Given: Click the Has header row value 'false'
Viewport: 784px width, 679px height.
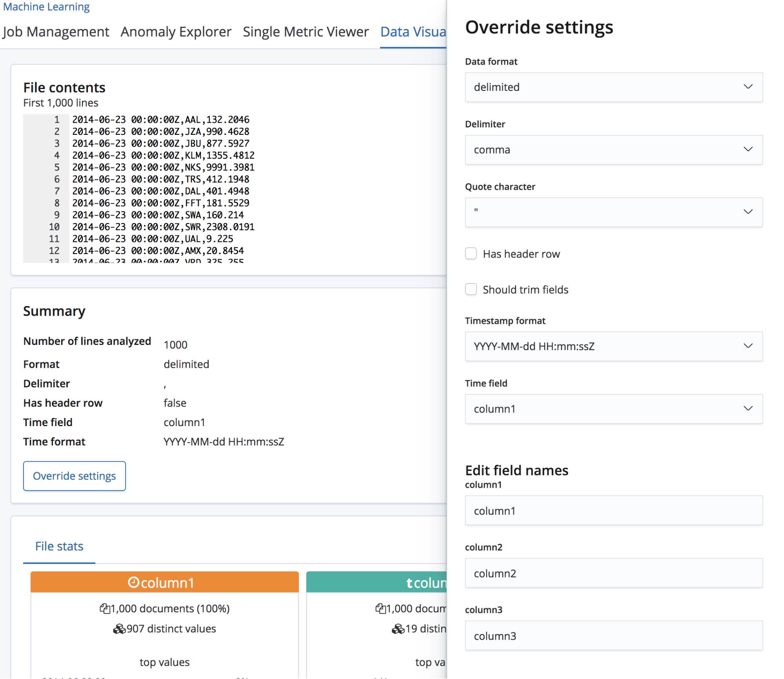Looking at the screenshot, I should [x=175, y=403].
